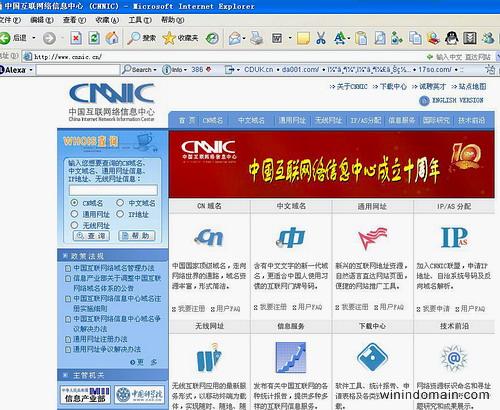Viewport: 500px width, 410px height.
Task: Focus the WHOIS query input field
Action: 113,190
